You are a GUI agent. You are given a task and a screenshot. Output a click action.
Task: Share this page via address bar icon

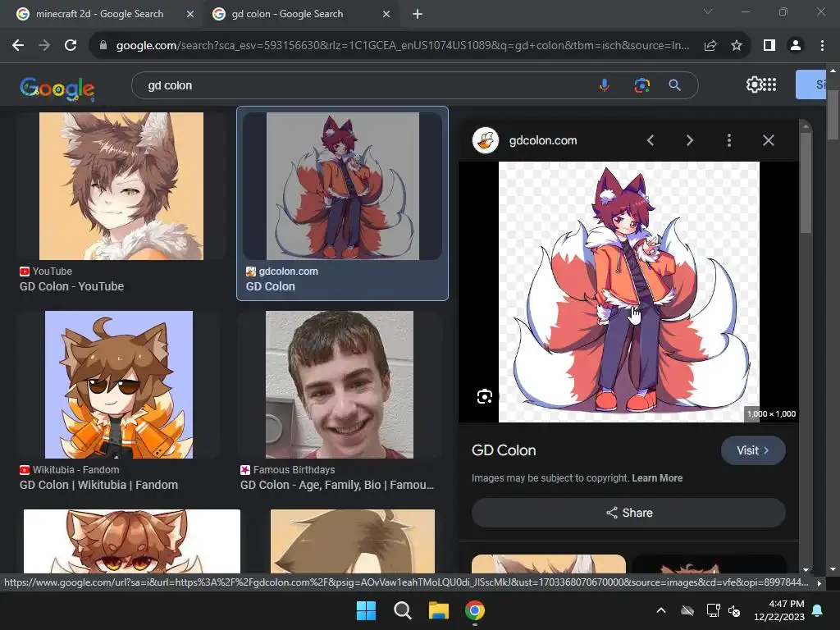tap(710, 46)
